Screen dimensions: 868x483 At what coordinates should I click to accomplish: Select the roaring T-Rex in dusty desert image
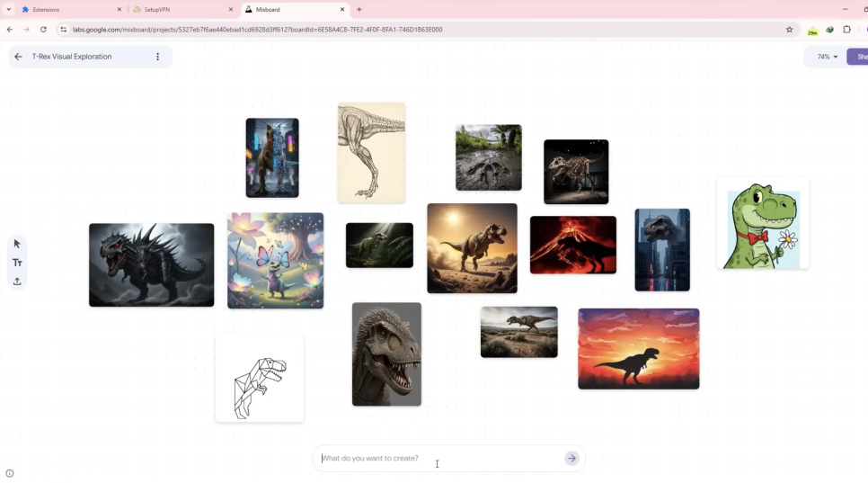click(x=473, y=248)
